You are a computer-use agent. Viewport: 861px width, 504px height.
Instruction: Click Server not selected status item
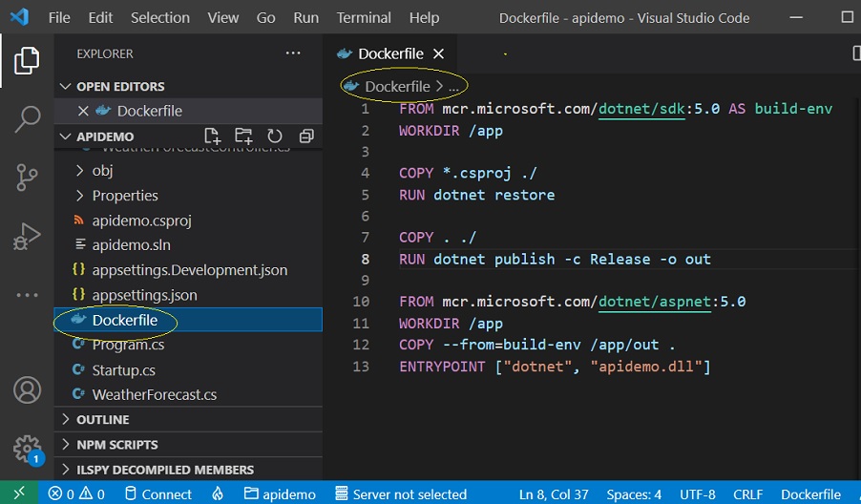coord(401,494)
